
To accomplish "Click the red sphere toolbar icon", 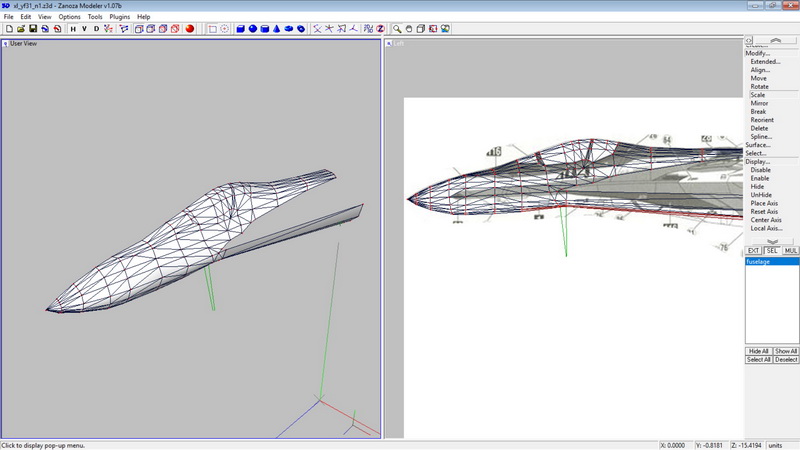I will pyautogui.click(x=189, y=29).
